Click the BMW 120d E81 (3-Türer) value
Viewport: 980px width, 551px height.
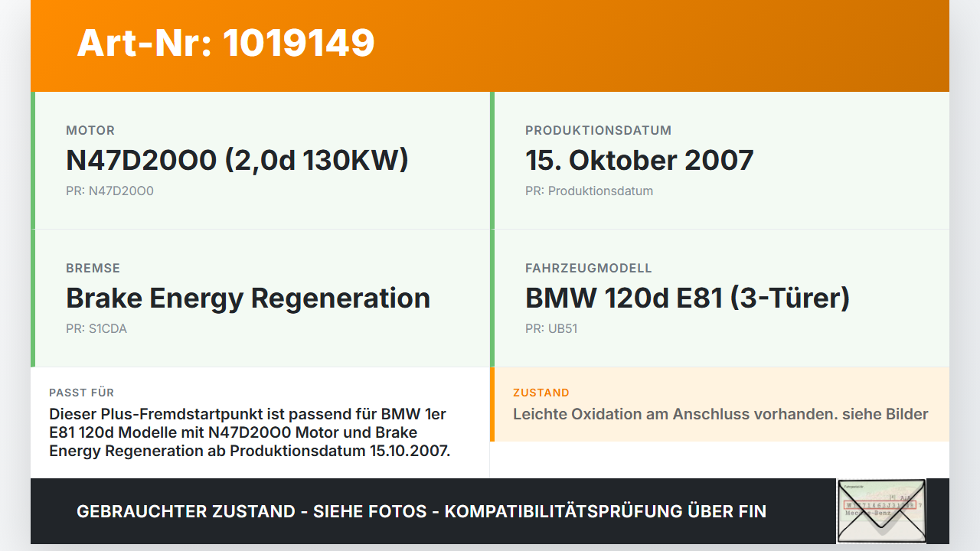[688, 298]
